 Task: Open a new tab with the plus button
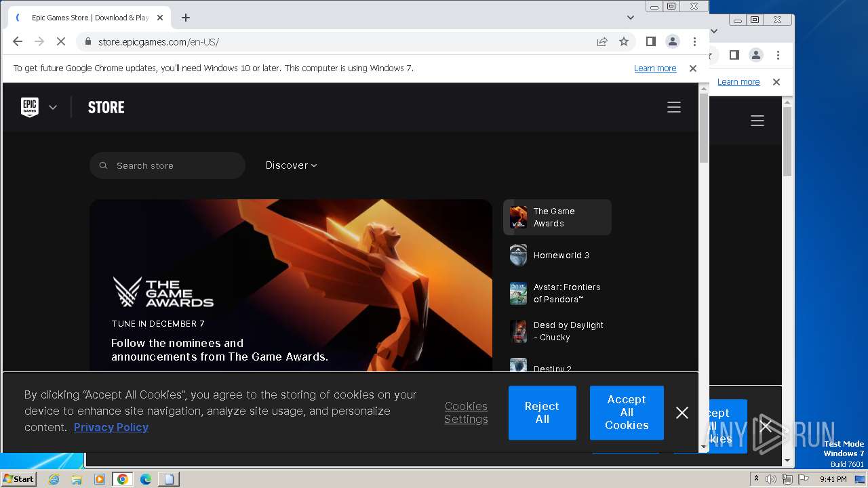click(186, 18)
